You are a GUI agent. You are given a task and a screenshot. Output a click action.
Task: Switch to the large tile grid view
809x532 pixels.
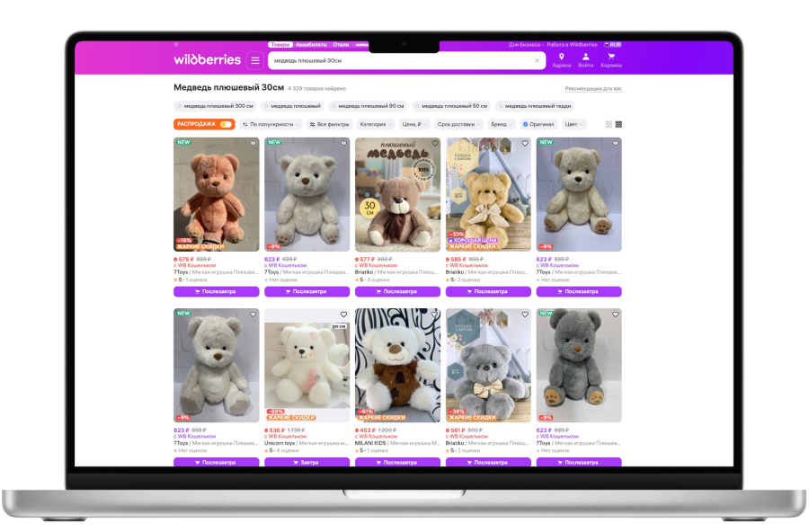(609, 124)
